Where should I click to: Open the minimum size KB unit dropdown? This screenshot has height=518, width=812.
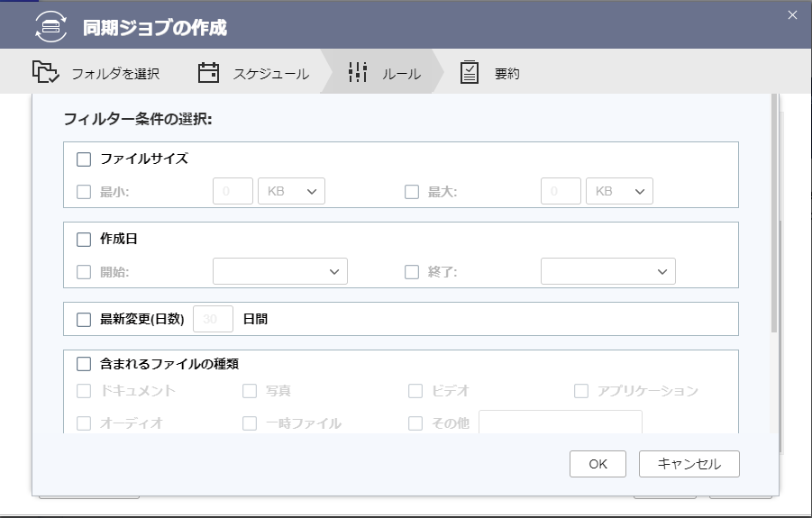[x=291, y=192]
